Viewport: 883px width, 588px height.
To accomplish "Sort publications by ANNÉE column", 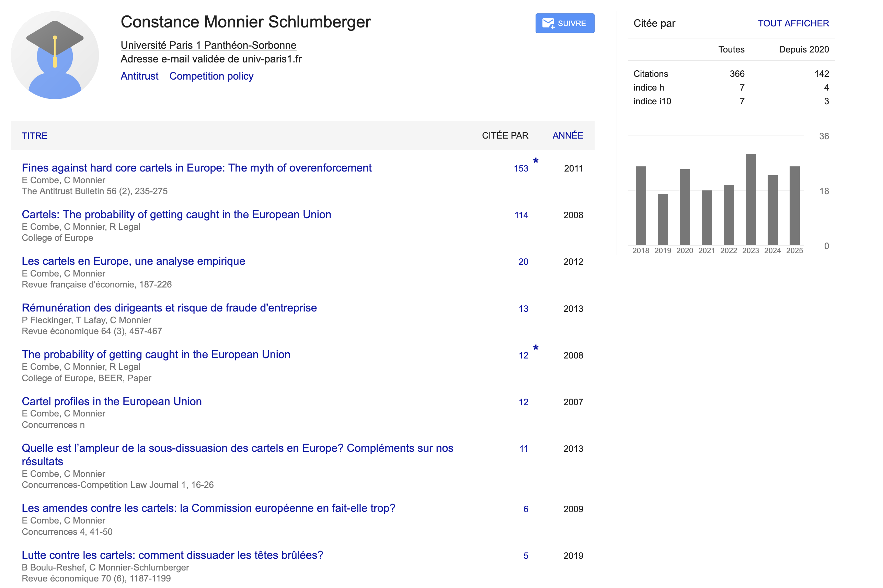I will click(x=567, y=136).
